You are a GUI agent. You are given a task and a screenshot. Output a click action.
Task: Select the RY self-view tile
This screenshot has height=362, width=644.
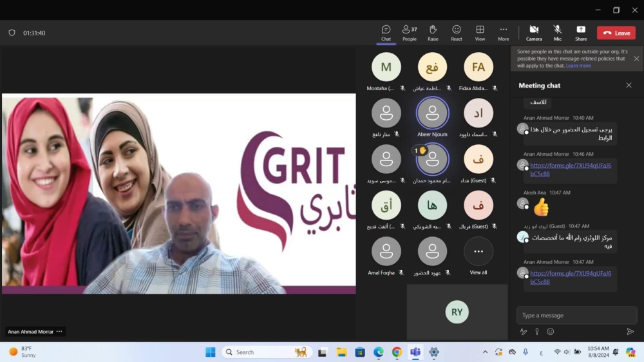coord(457,312)
